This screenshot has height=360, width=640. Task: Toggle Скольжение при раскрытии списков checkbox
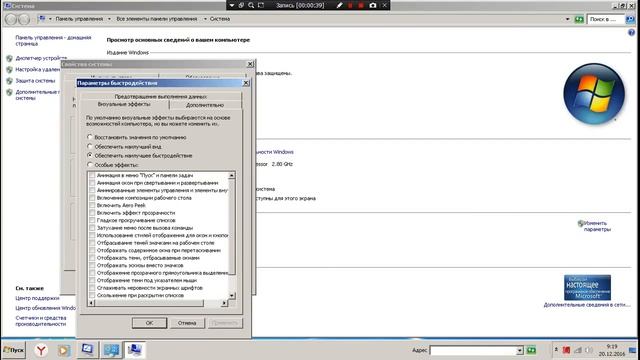point(92,295)
